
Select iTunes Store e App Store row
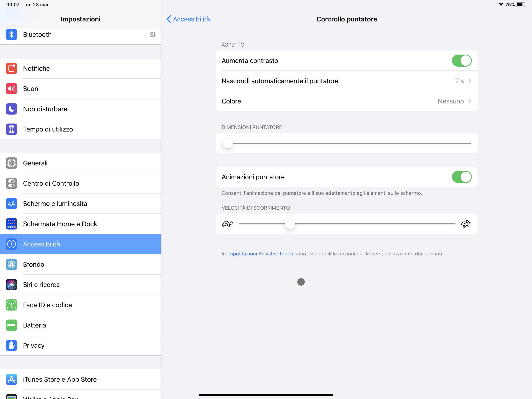pos(81,379)
